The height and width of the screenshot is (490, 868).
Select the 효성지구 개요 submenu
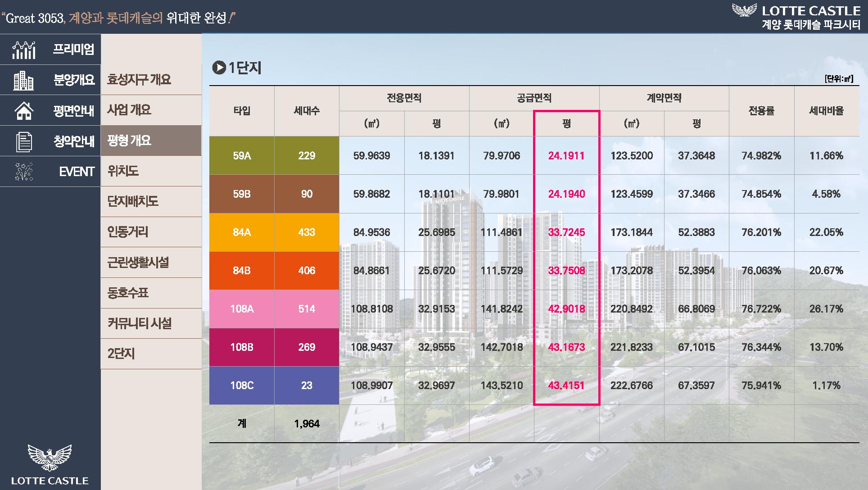pos(151,80)
